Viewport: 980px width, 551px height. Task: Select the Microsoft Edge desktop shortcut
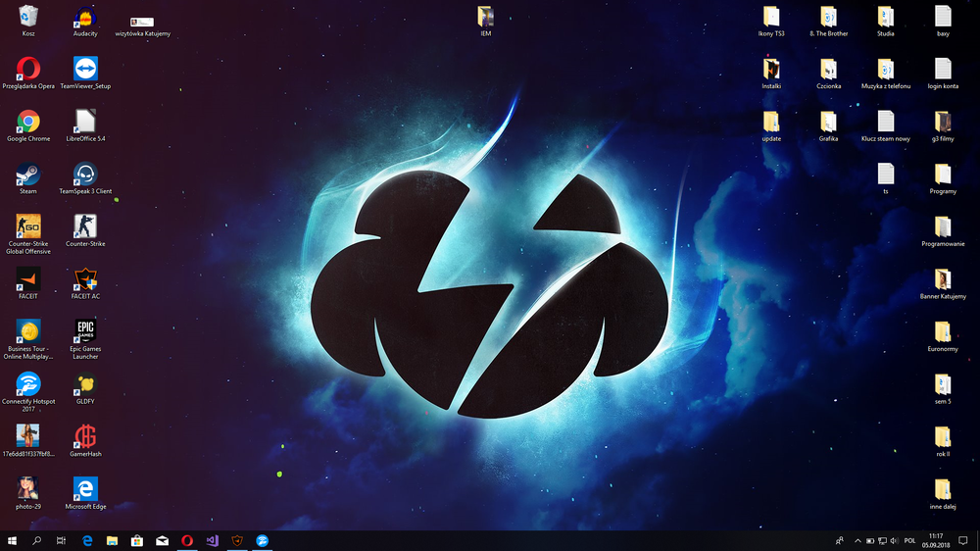click(85, 493)
